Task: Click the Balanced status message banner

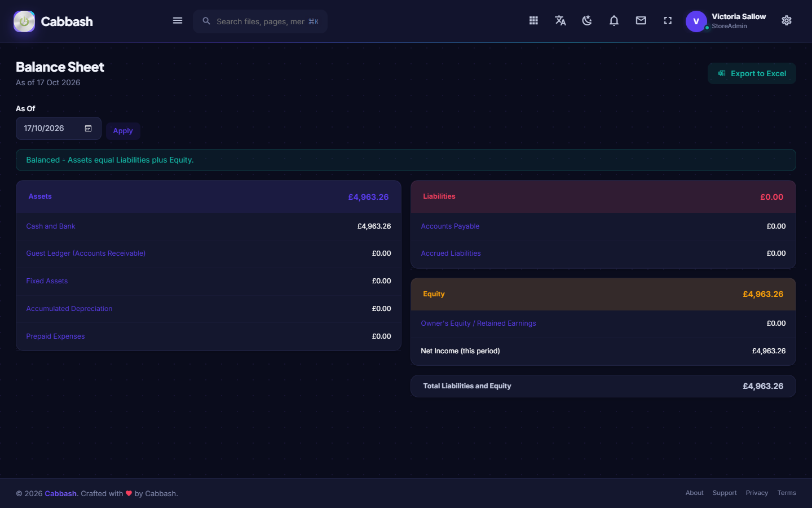Action: click(406, 160)
